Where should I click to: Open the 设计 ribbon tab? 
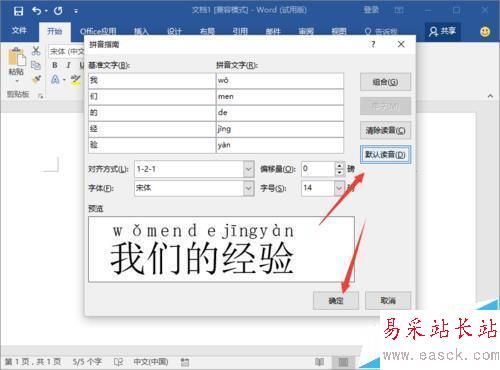click(x=174, y=32)
